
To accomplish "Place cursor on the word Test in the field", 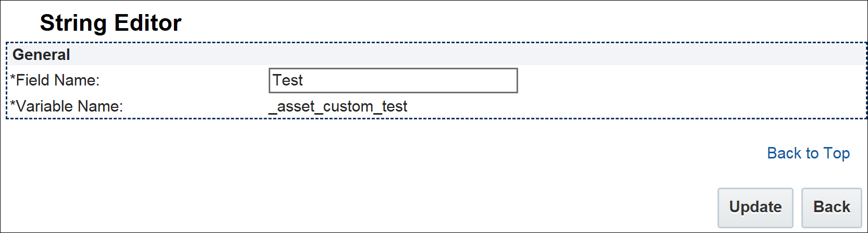I will pos(288,81).
